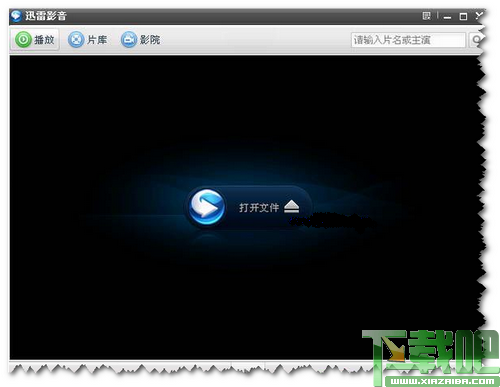
Task: Click the large blue Xunlei play logo
Action: pos(206,207)
